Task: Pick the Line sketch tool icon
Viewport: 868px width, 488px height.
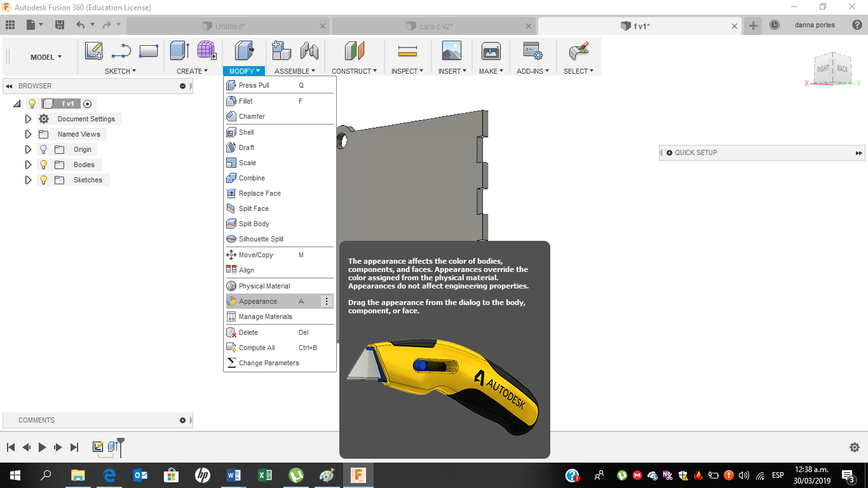Action: tap(121, 51)
